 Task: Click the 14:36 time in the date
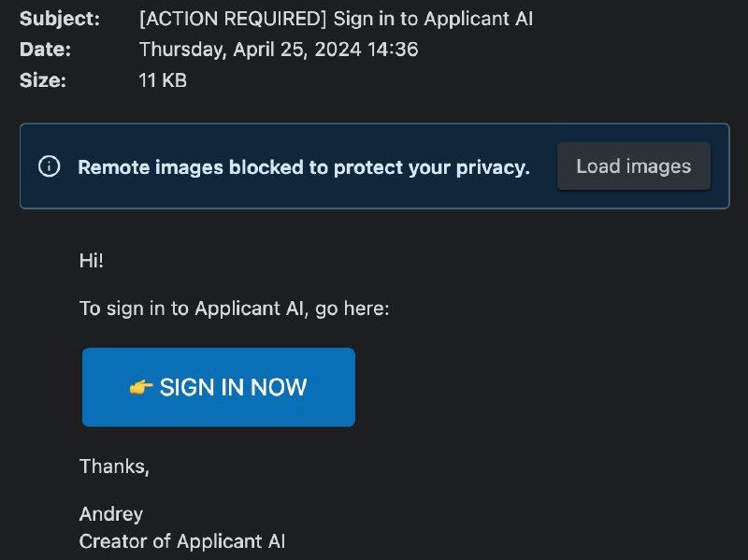(x=396, y=50)
